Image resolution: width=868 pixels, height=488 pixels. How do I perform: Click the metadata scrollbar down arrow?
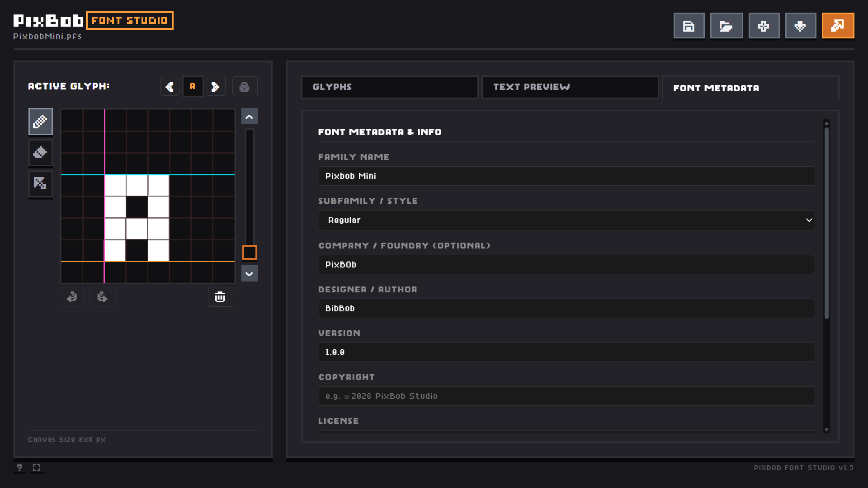(826, 430)
